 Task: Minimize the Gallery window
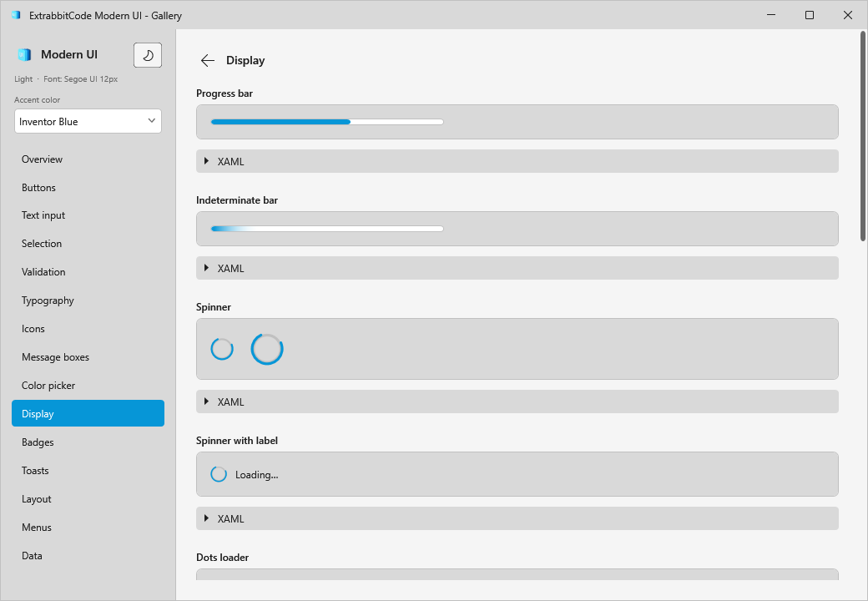tap(771, 15)
